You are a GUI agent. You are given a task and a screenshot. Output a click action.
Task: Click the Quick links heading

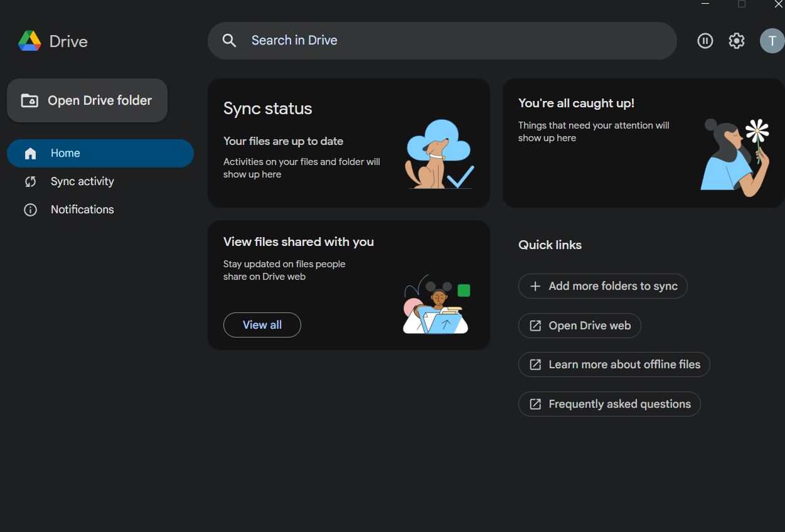click(550, 245)
